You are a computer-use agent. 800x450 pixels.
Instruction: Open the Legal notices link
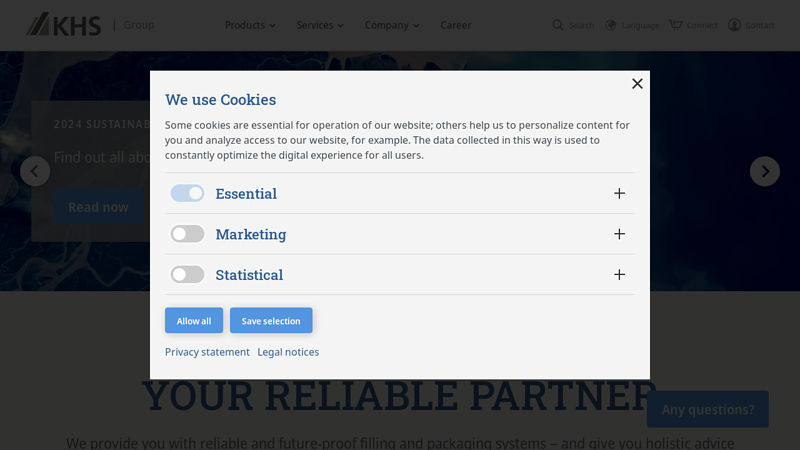[288, 352]
